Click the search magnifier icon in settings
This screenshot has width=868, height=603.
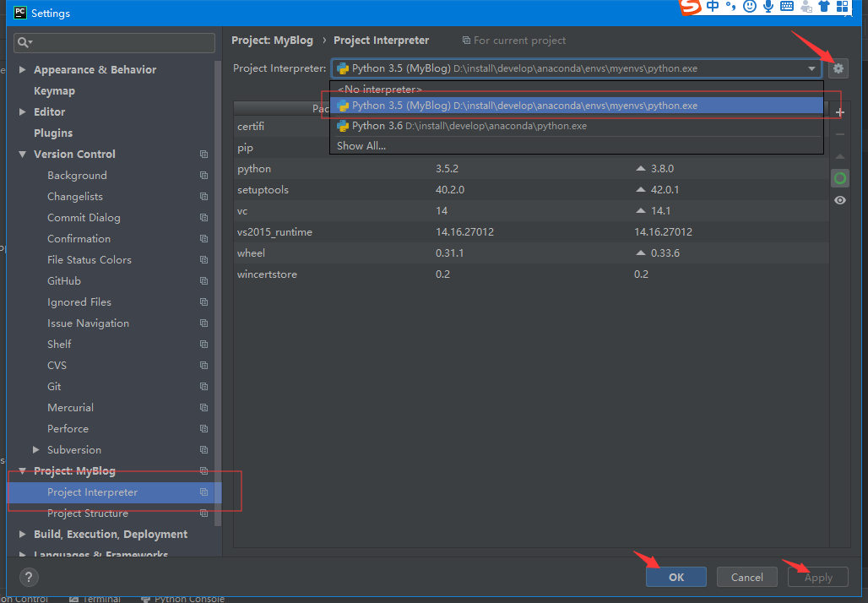[24, 42]
